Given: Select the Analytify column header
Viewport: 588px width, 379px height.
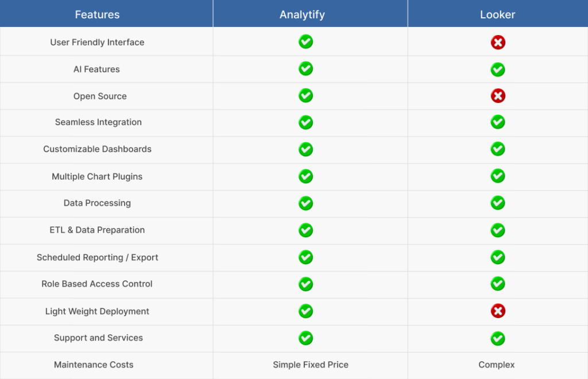Looking at the screenshot, I should pyautogui.click(x=310, y=14).
